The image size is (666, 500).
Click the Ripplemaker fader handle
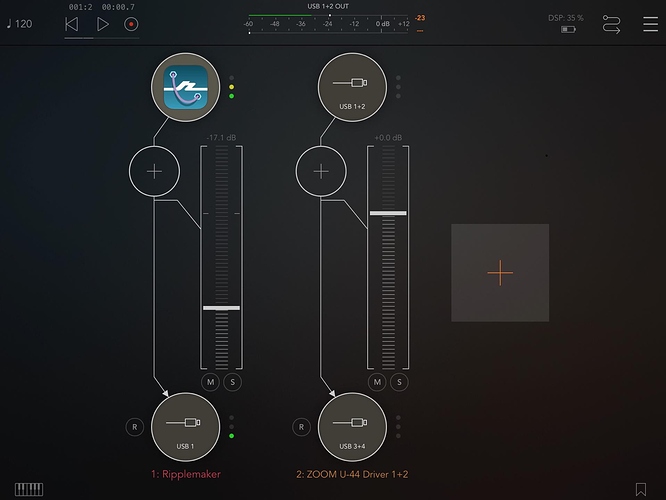(221, 308)
